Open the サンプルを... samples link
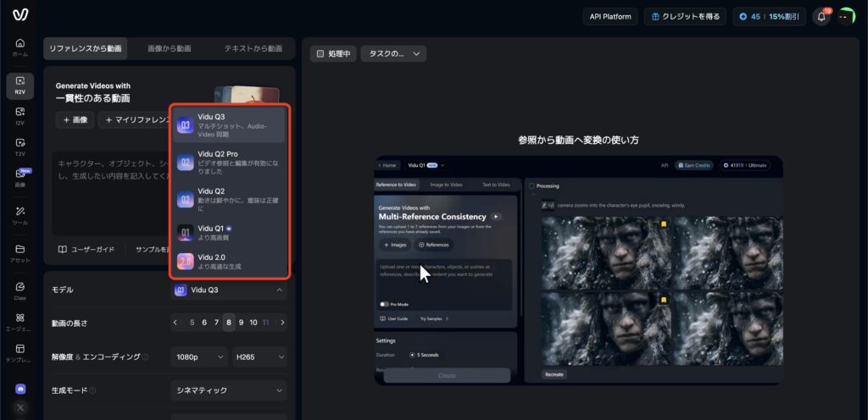The image size is (868, 420). pyautogui.click(x=152, y=250)
